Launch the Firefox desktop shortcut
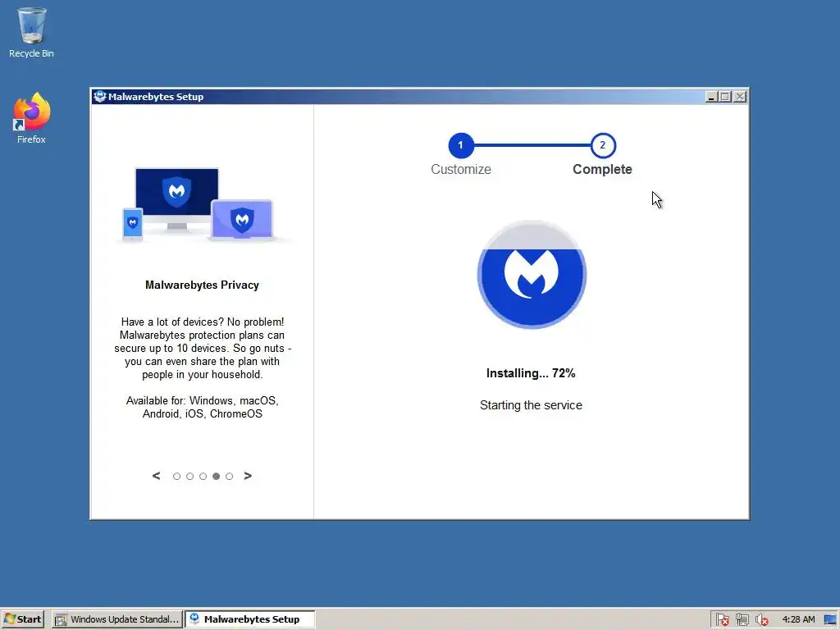Viewport: 840px width, 630px height. point(31,118)
